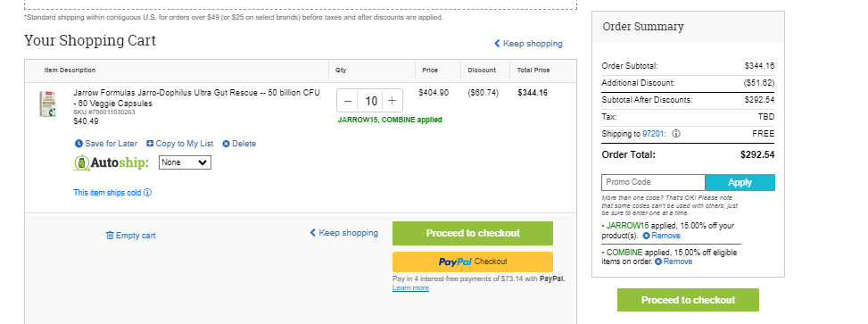
Task: Click the JARROW15, COMBINE applied message
Action: coord(390,120)
